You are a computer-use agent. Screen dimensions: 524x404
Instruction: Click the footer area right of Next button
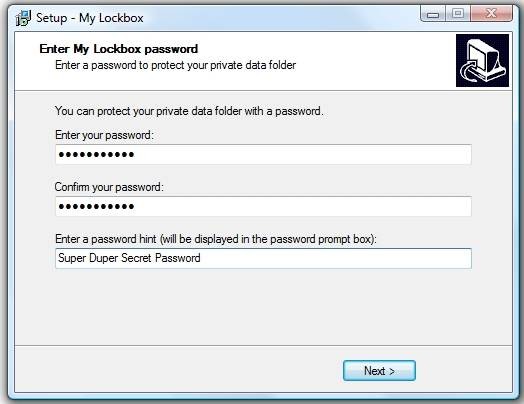464,370
